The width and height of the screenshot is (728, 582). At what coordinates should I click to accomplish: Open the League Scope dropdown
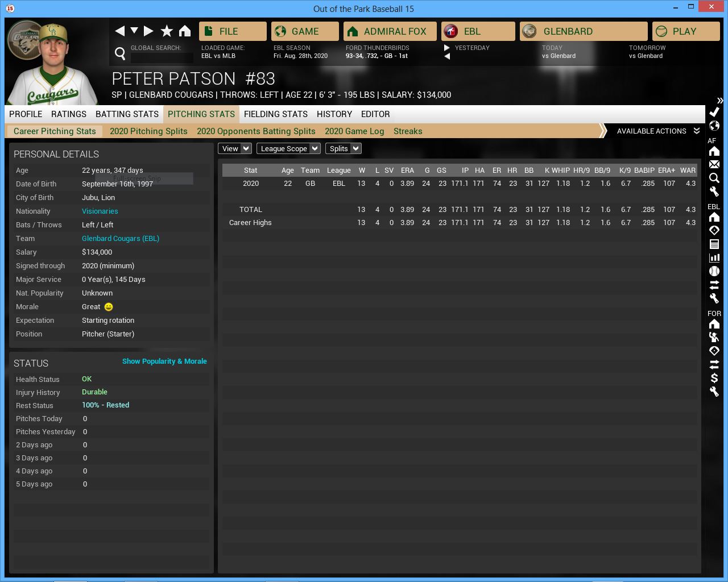coord(288,149)
